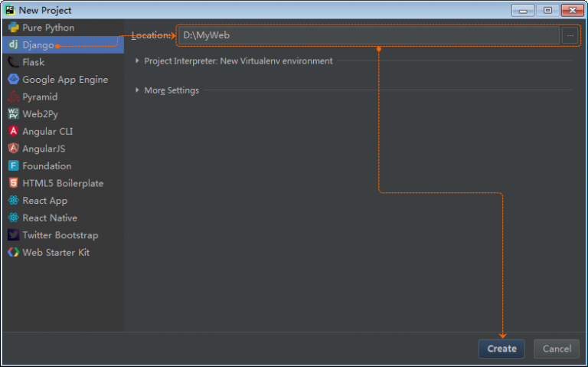Viewport: 588px width, 367px height.
Task: Click the Angular CLI red icon
Action: coord(13,132)
